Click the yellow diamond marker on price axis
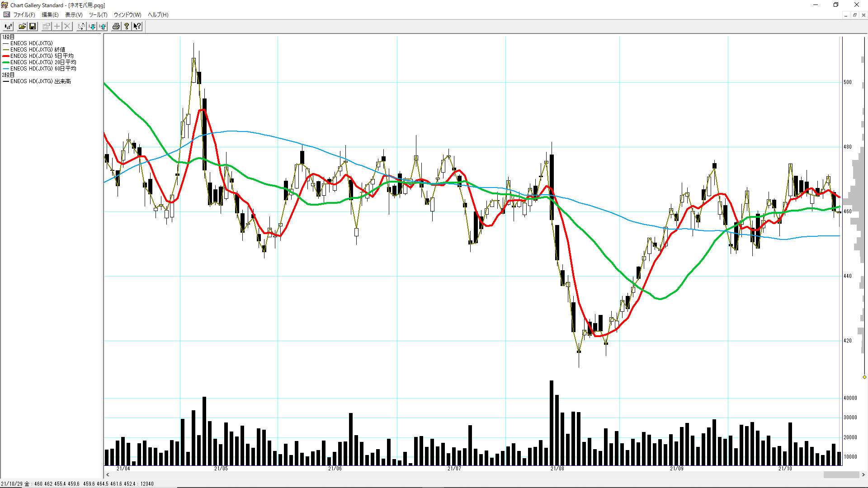The image size is (868, 488). point(864,377)
